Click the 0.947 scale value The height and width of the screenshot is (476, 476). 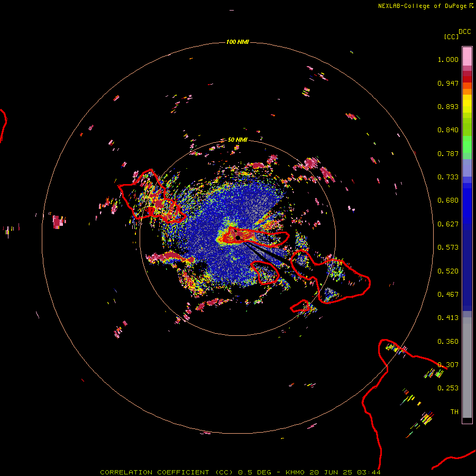coord(448,83)
